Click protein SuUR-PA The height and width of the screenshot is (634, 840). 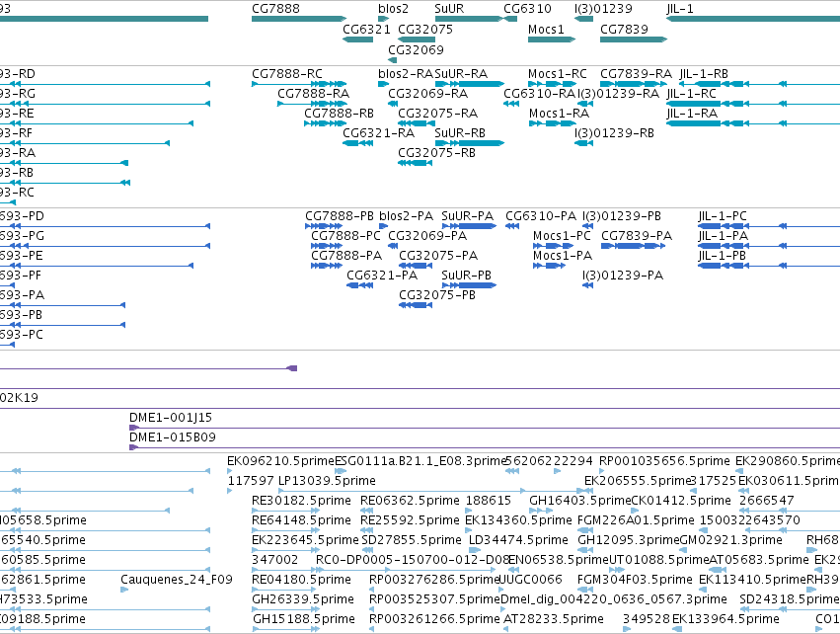(468, 216)
